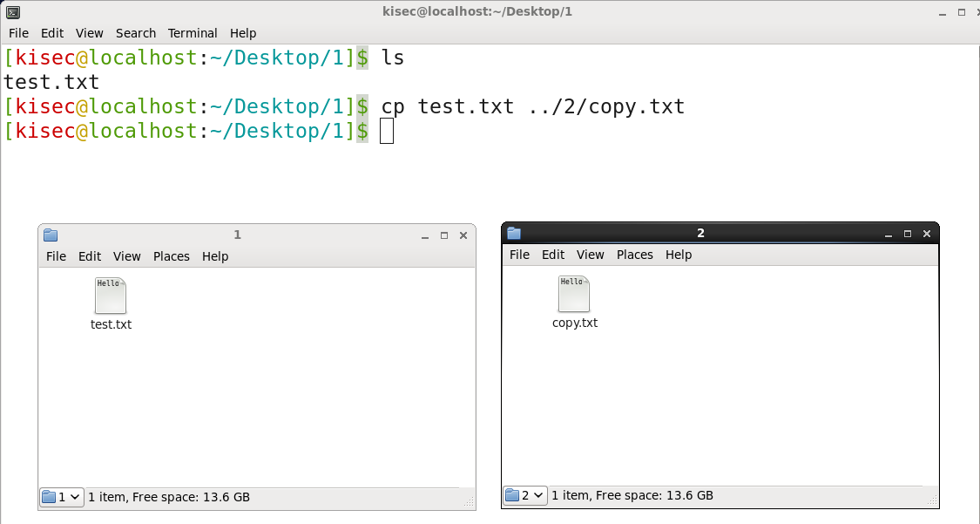Image resolution: width=980 pixels, height=524 pixels.
Task: Click folder icon in window 1 title bar
Action: (x=51, y=235)
